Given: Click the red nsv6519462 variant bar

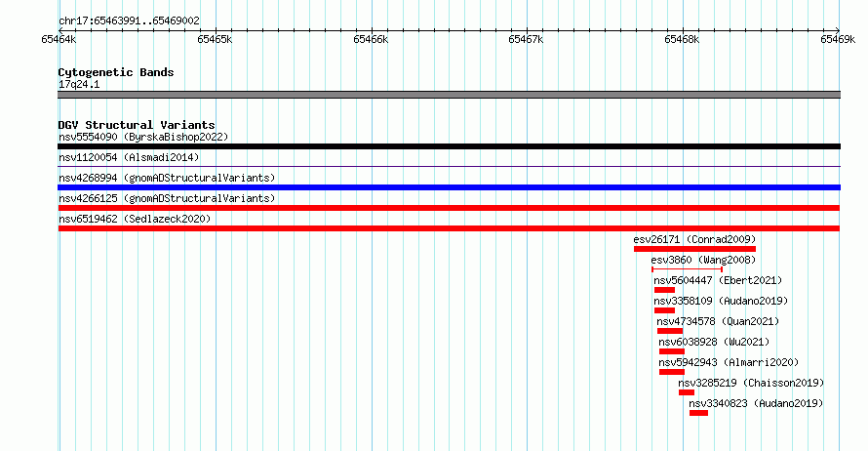Looking at the screenshot, I should point(449,228).
